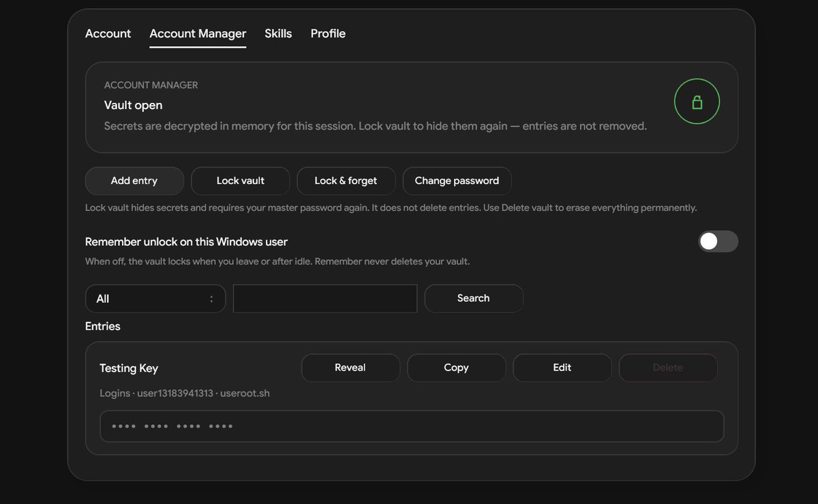Go to the Profile tab
Image resolution: width=818 pixels, height=504 pixels.
tap(328, 33)
